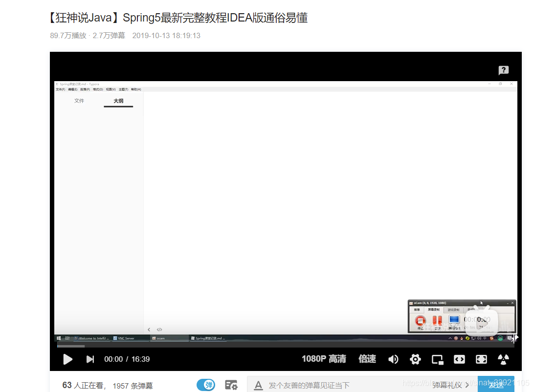Image resolution: width=534 pixels, height=392 pixels.
Task: Click the 中 input language tray indicator
Action: [x=485, y=338]
